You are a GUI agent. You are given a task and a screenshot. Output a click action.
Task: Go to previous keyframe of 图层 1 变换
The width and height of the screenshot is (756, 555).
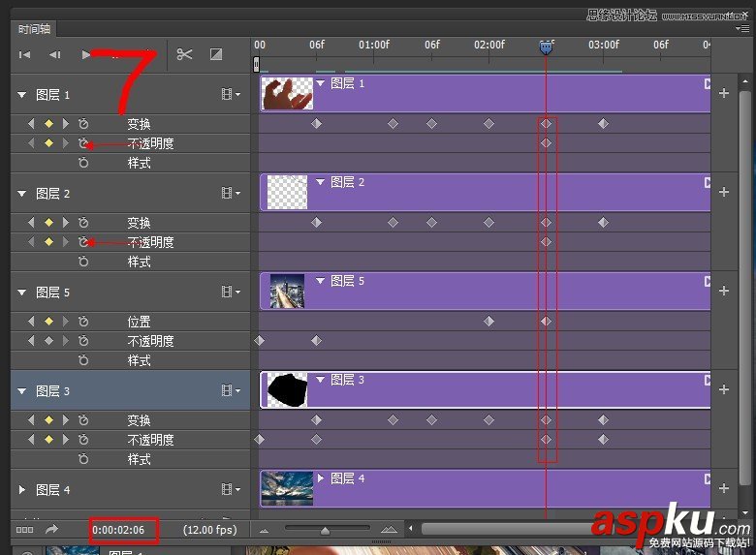[x=31, y=124]
